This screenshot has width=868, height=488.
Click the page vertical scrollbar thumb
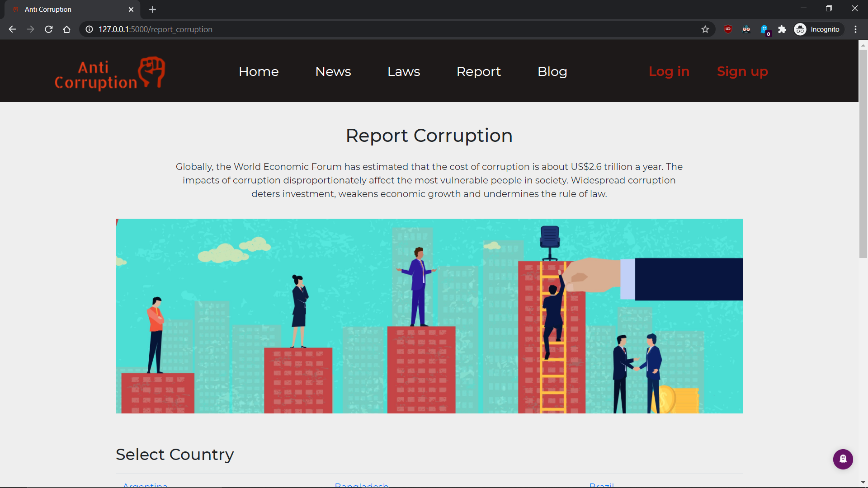(x=863, y=154)
